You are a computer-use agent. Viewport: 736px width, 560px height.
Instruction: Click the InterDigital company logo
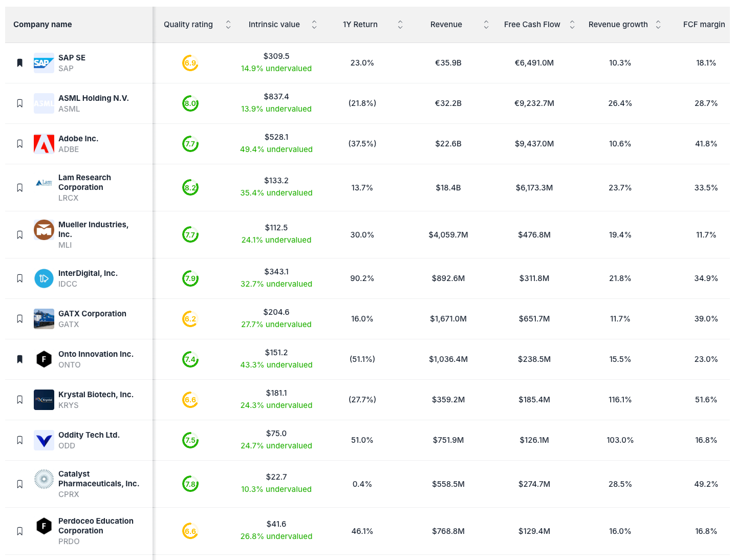(x=44, y=278)
